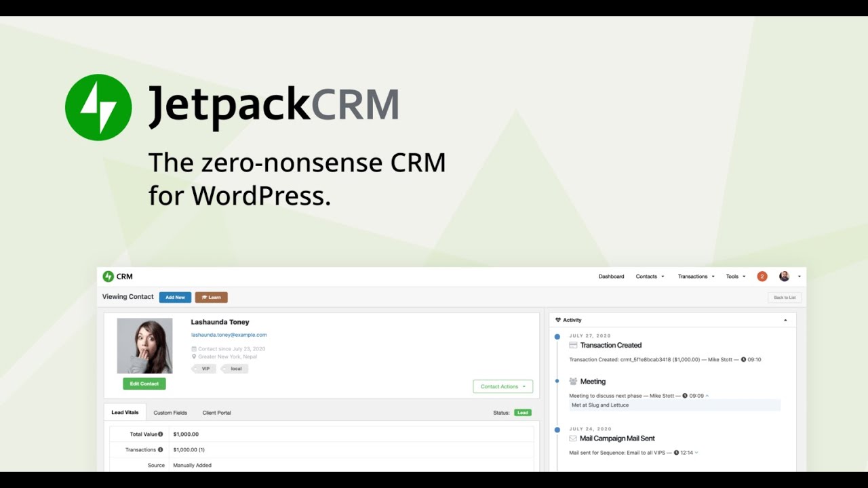Click the clock icon beside 12:14

[x=676, y=452]
